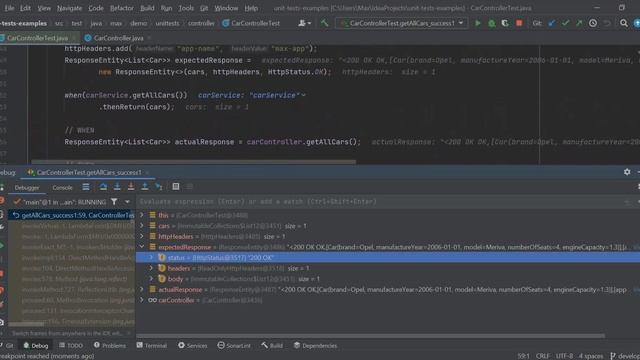Image resolution: width=640 pixels, height=360 pixels.
Task: Expand the 'body' field node
Action: tap(151, 278)
